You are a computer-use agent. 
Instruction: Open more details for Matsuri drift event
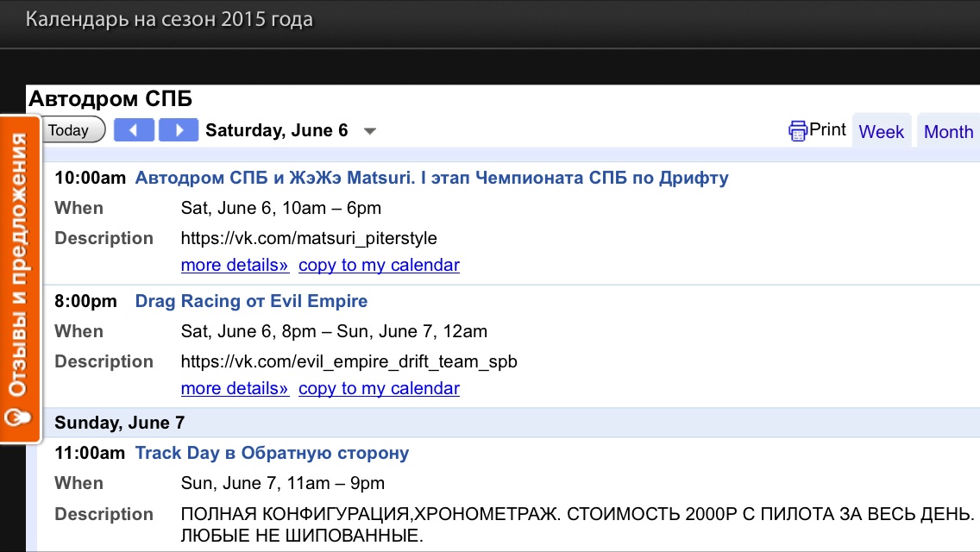tap(235, 265)
